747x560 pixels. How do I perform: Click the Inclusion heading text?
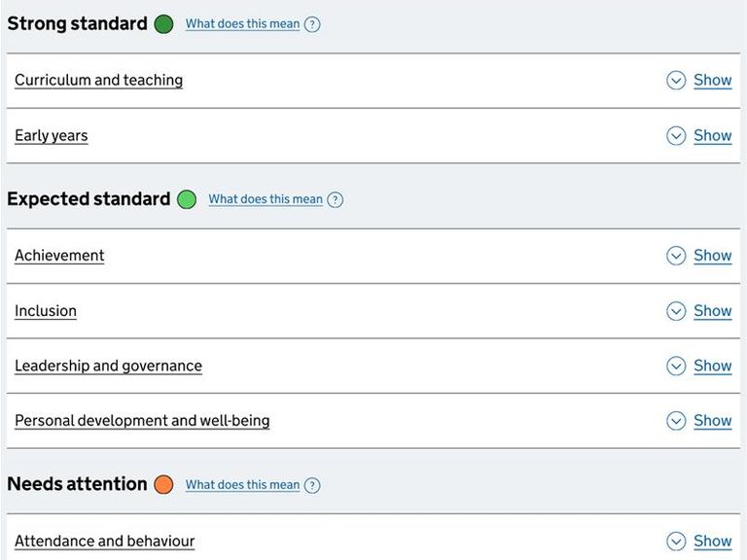(x=46, y=311)
